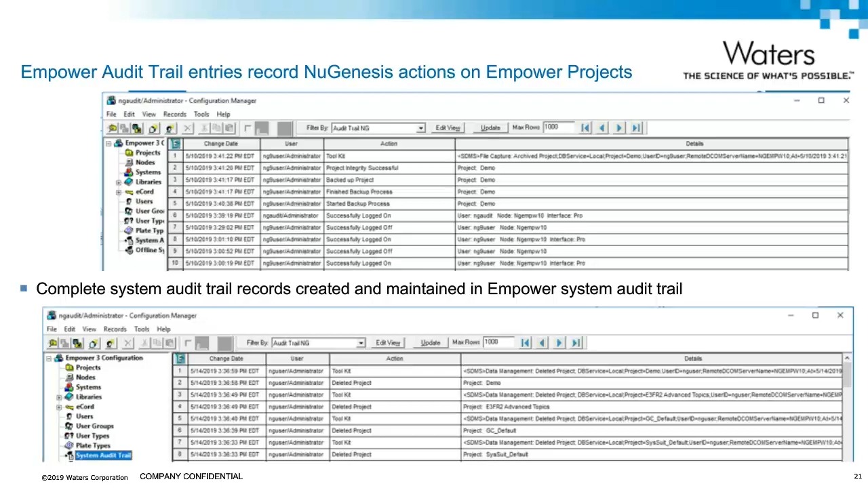This screenshot has width=868, height=488.
Task: Click Paste icon in lower window toolbar
Action: 169,343
